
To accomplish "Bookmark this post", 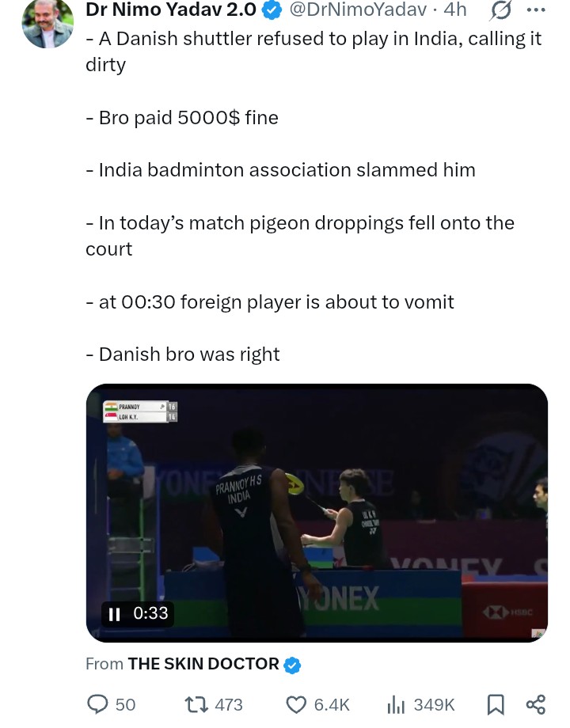I will (x=496, y=704).
